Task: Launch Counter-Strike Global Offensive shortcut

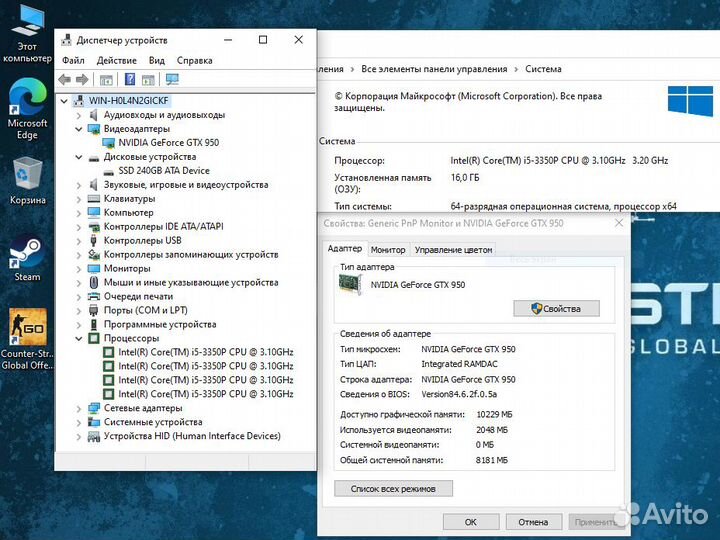Action: pos(27,339)
